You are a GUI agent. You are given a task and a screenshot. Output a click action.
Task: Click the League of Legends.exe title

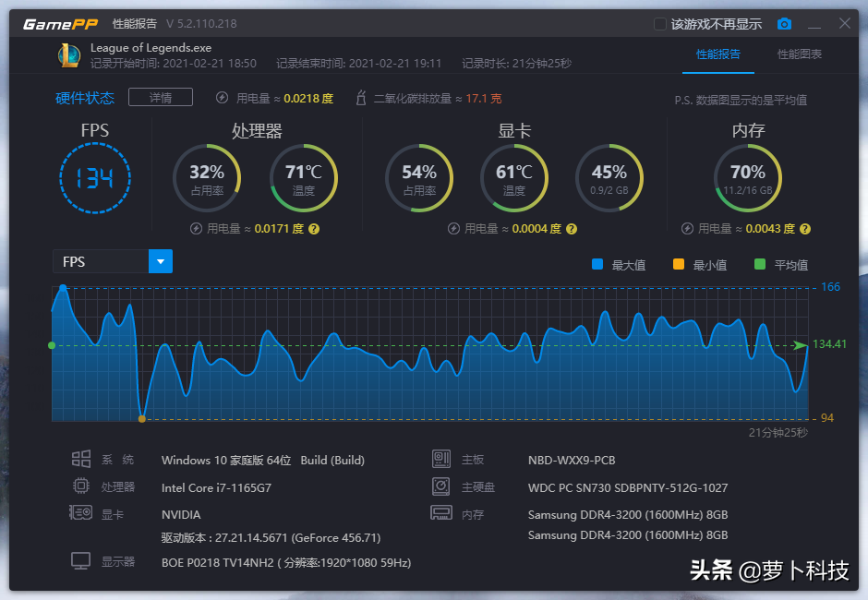(x=151, y=48)
